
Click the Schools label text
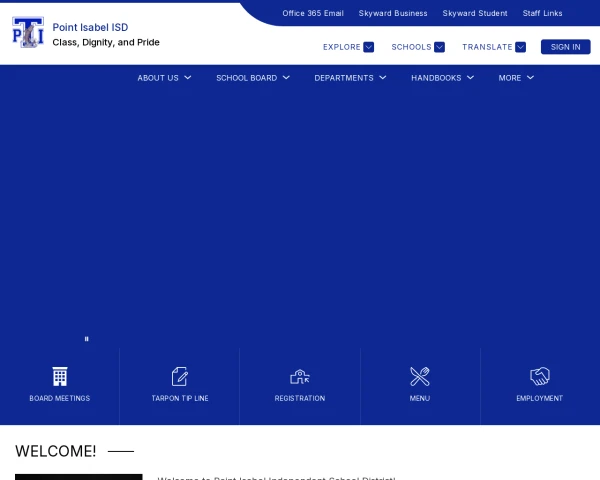(x=411, y=47)
